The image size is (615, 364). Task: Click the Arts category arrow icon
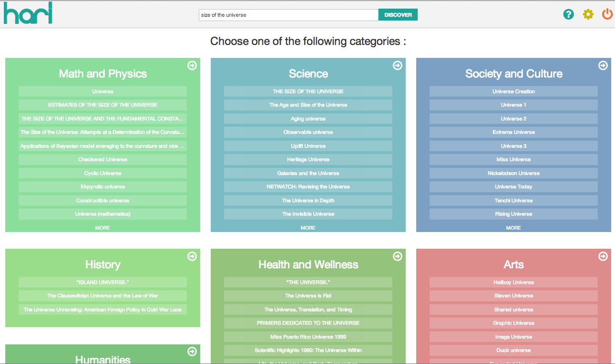click(x=603, y=256)
